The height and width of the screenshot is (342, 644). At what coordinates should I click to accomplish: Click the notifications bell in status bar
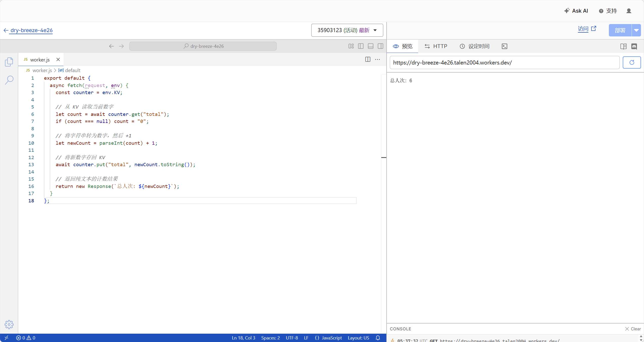pos(378,338)
